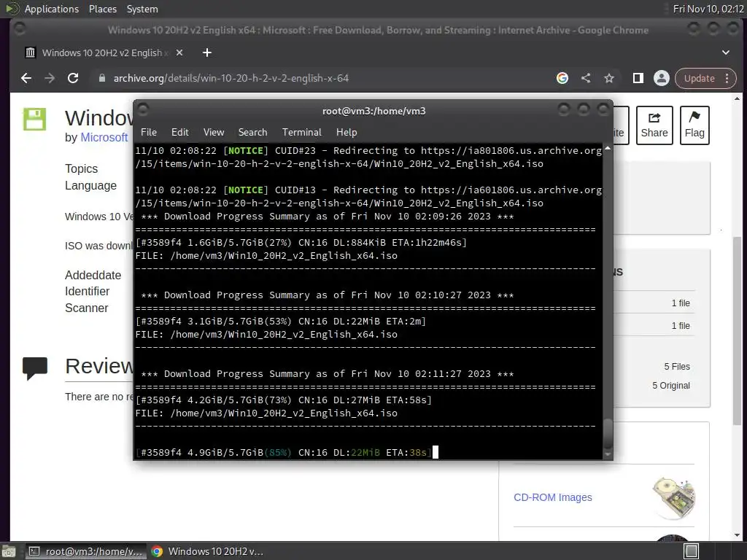Bookmark this page with the star
The image size is (747, 560).
point(609,78)
